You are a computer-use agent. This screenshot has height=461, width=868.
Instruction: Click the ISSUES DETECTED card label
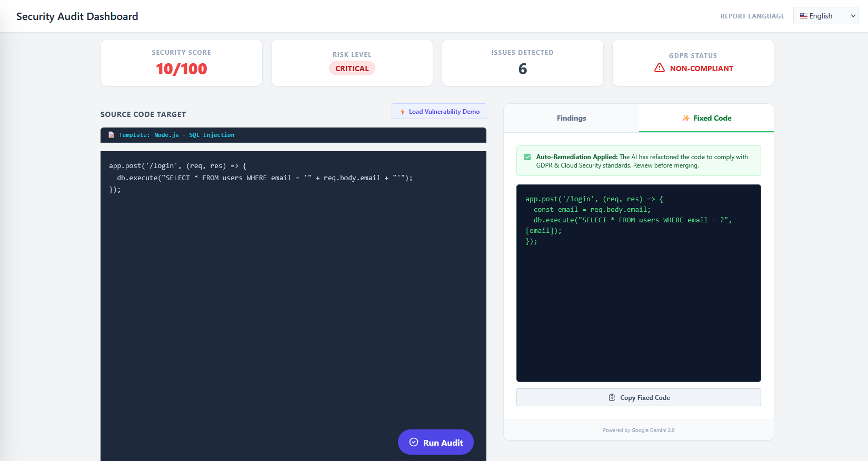pos(523,53)
